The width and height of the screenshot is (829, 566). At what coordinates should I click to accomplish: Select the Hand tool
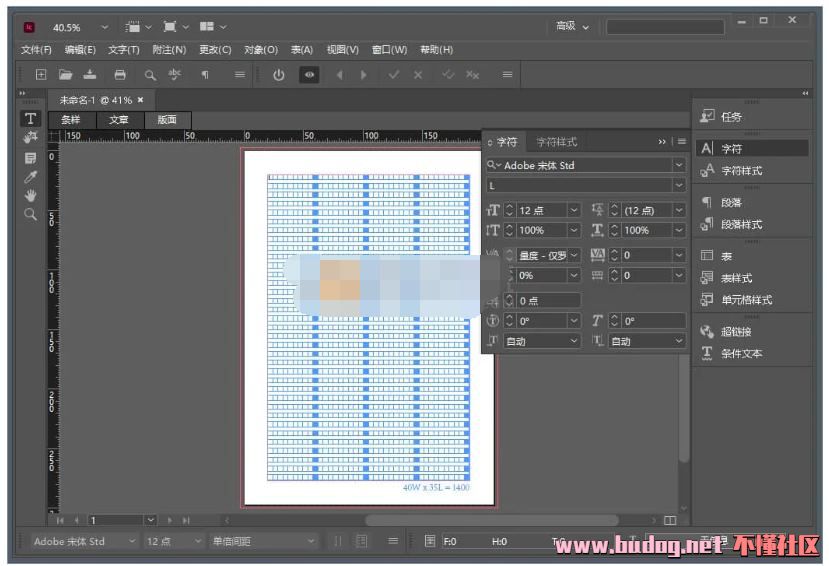[30, 195]
